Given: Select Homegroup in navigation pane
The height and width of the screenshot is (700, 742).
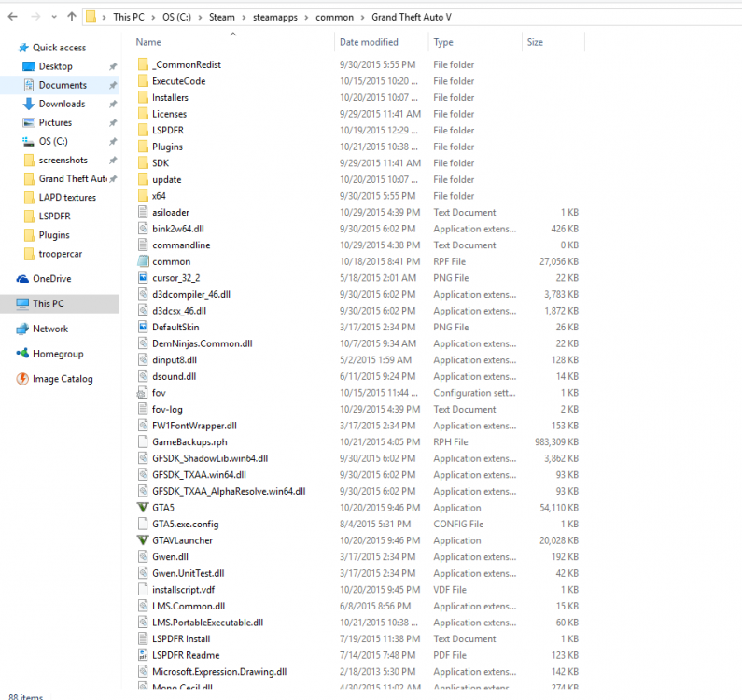Looking at the screenshot, I should [58, 354].
